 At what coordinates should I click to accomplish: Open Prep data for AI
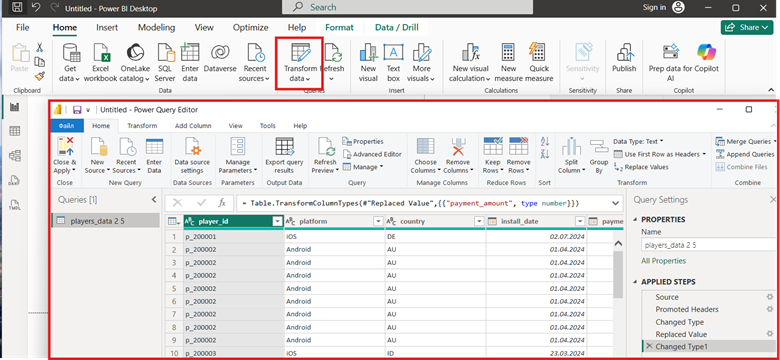click(671, 63)
